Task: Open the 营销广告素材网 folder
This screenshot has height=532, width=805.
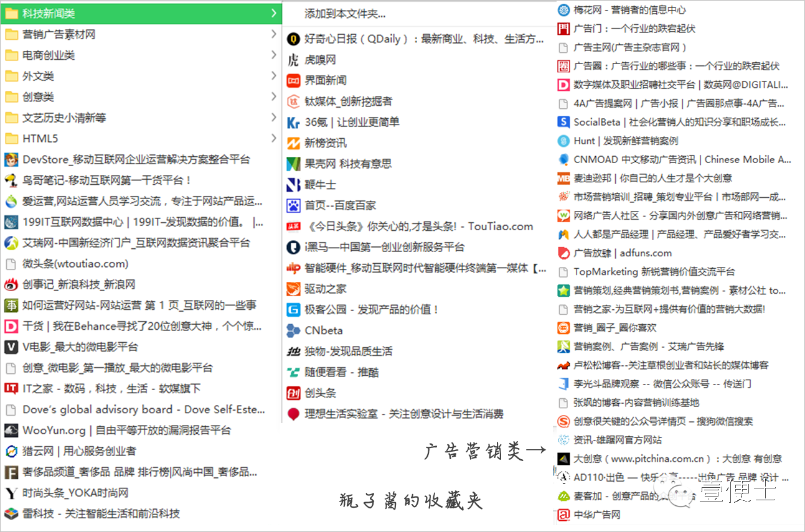Action: coord(141,34)
